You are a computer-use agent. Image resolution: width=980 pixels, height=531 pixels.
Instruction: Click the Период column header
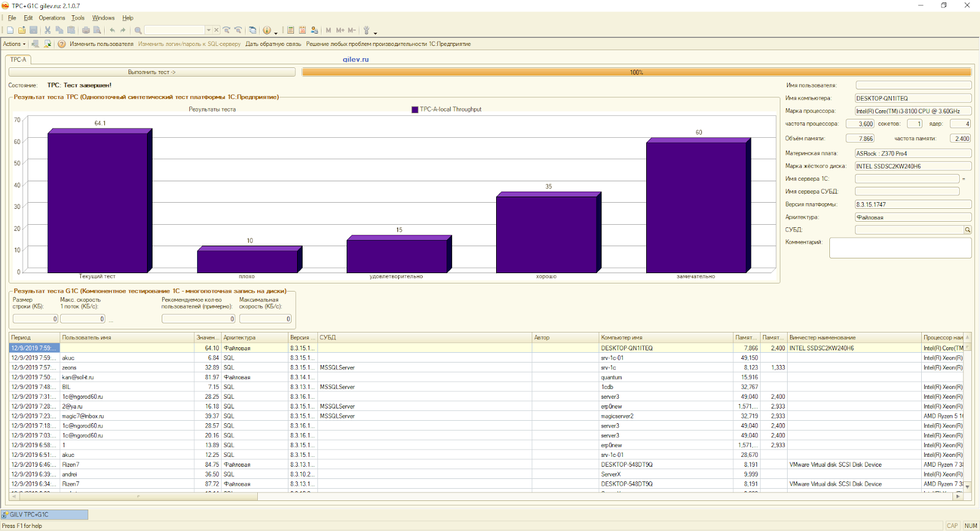tap(34, 337)
